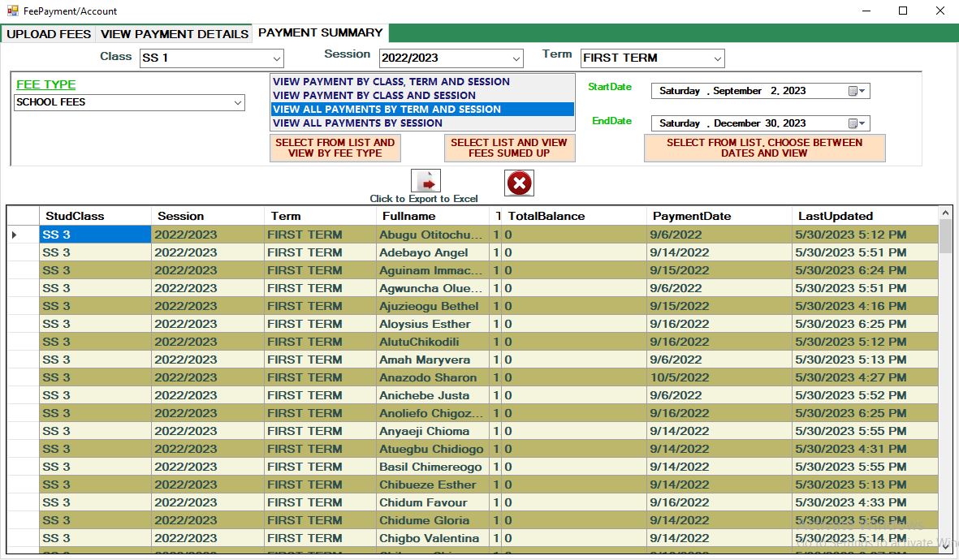
Task: Switch to the UPLOAD FEES tab
Action: 49,34
